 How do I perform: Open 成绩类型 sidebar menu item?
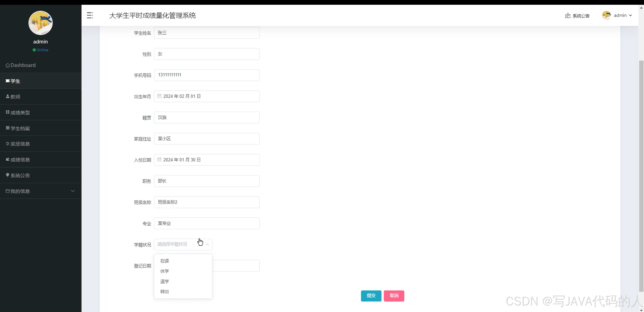click(x=20, y=113)
